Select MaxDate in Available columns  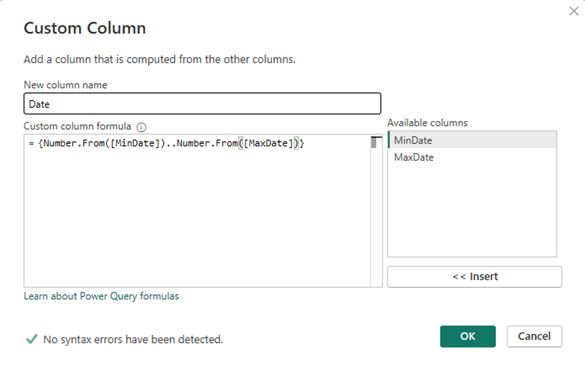pyautogui.click(x=472, y=157)
